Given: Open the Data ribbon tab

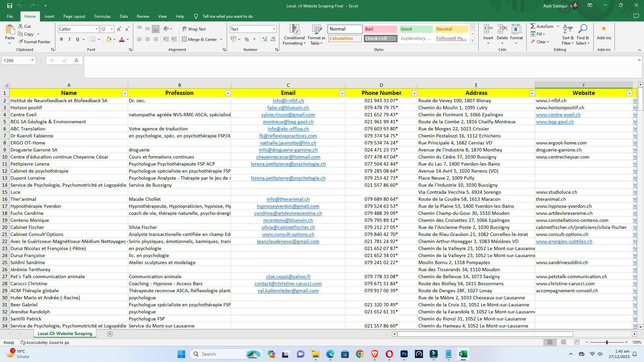Looking at the screenshot, I should (x=123, y=16).
